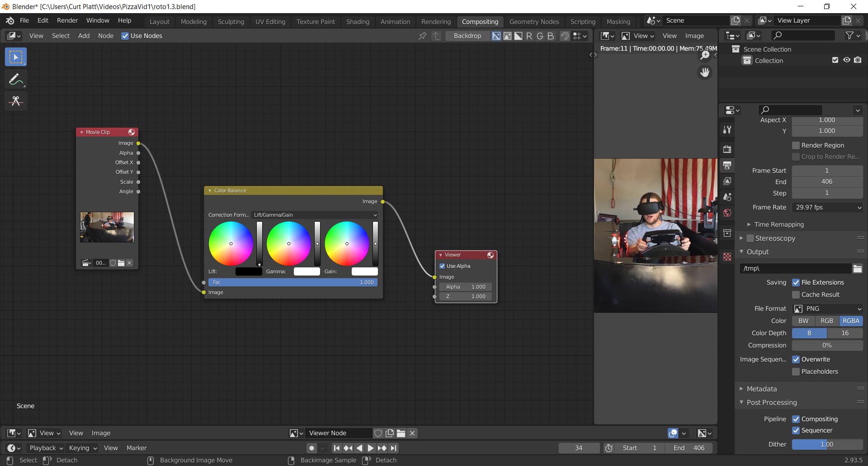The image size is (868, 466).
Task: Show only Blue channel B
Action: tap(551, 36)
